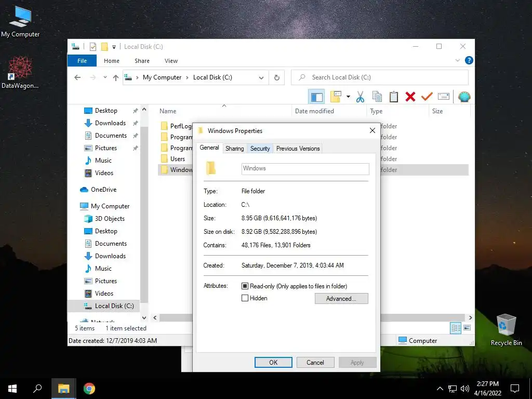
Task: Go back with the Back arrow
Action: tap(77, 78)
